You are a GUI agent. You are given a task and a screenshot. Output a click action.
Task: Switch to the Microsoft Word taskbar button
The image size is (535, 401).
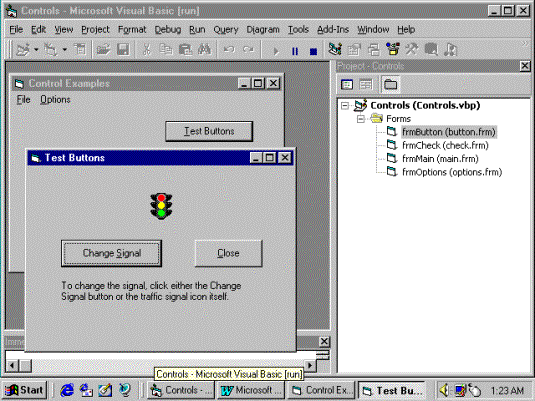pos(251,390)
